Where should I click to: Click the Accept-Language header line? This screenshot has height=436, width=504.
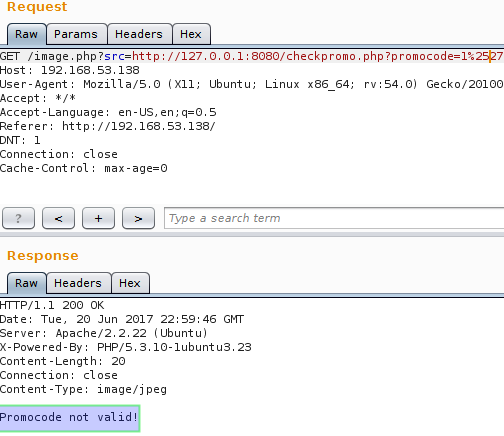tap(108, 112)
